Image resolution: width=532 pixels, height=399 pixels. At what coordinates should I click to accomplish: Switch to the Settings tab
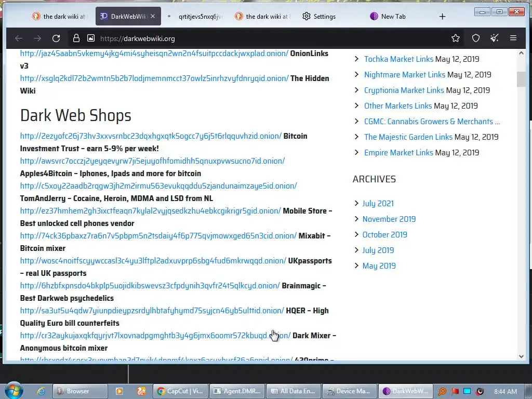[x=320, y=16]
